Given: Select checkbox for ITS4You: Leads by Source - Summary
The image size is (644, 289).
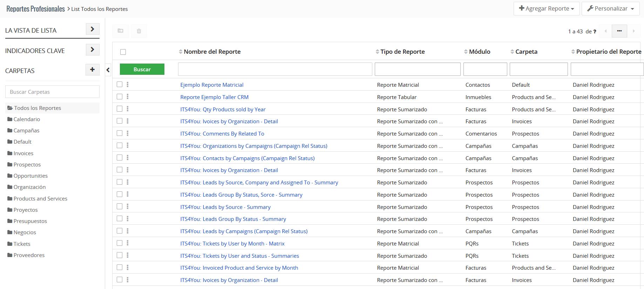Looking at the screenshot, I should coord(120,206).
